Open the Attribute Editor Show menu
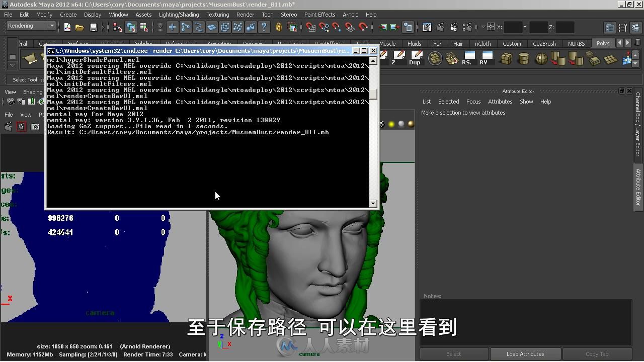The height and width of the screenshot is (362, 644). 526,102
